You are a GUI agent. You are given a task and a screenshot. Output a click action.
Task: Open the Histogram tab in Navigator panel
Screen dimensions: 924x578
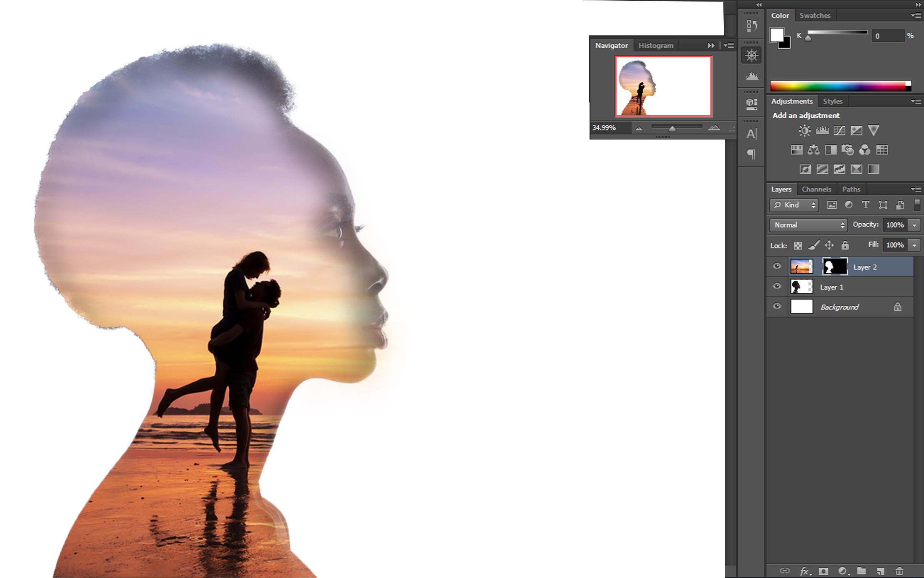pos(656,45)
